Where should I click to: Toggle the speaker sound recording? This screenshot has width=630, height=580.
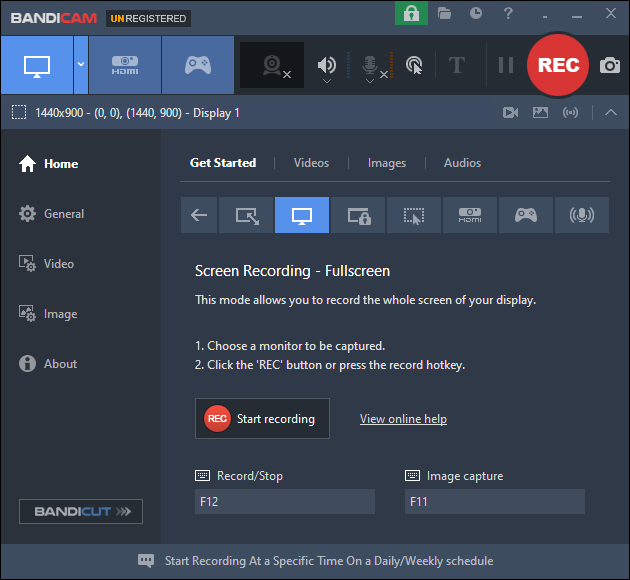(327, 65)
